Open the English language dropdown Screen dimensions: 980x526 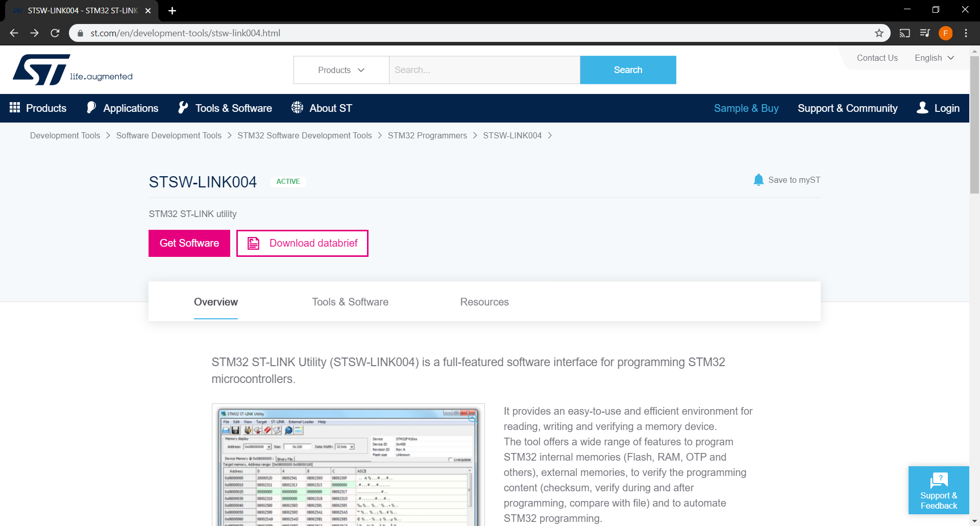[934, 58]
